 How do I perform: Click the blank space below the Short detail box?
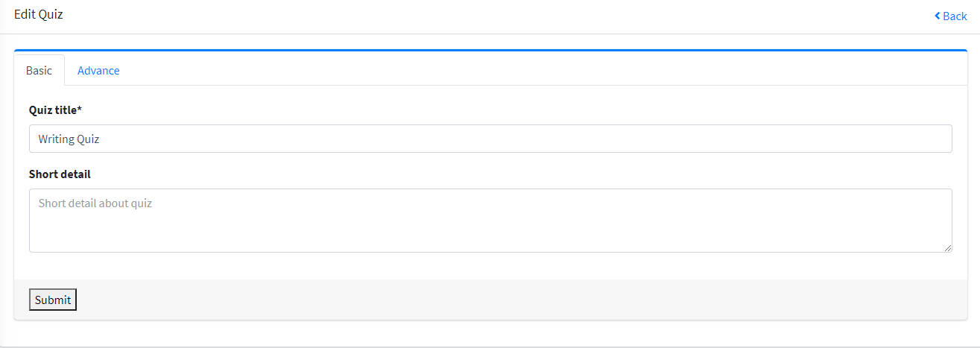click(x=490, y=266)
